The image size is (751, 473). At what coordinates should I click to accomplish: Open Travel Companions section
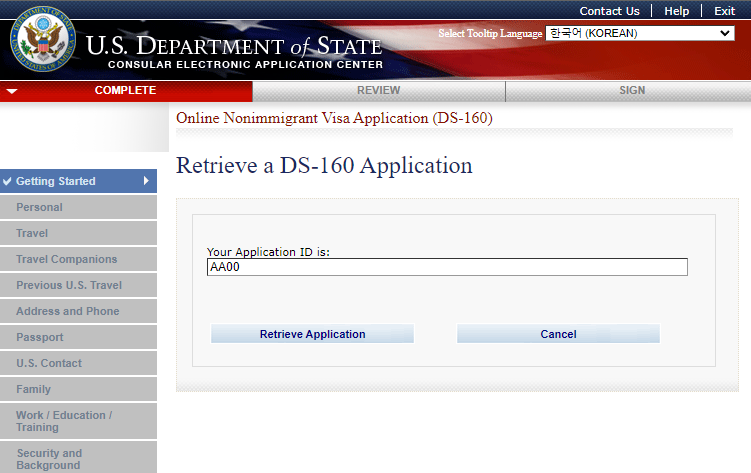[x=79, y=259]
